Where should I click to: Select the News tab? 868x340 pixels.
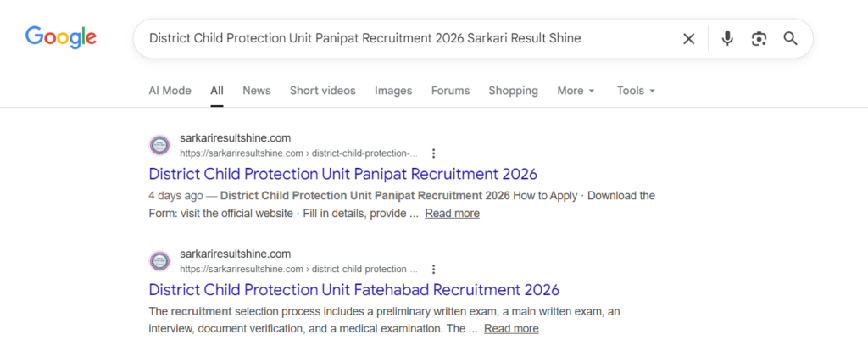(x=256, y=91)
